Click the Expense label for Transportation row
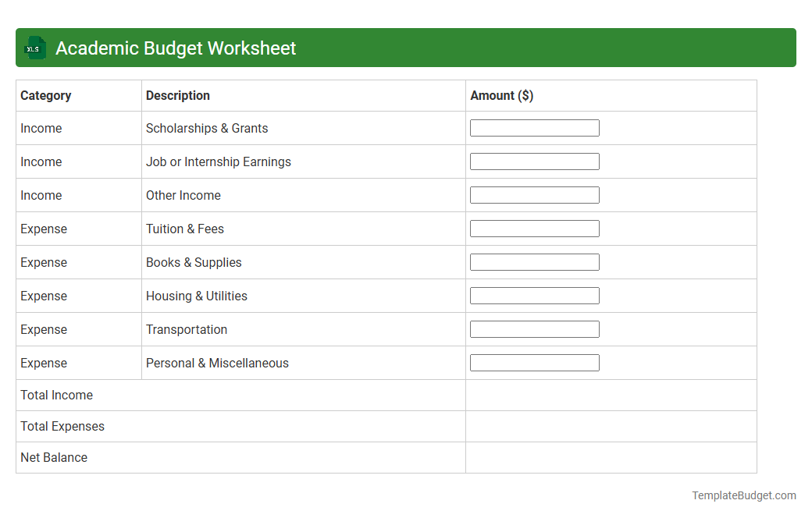 click(x=44, y=328)
